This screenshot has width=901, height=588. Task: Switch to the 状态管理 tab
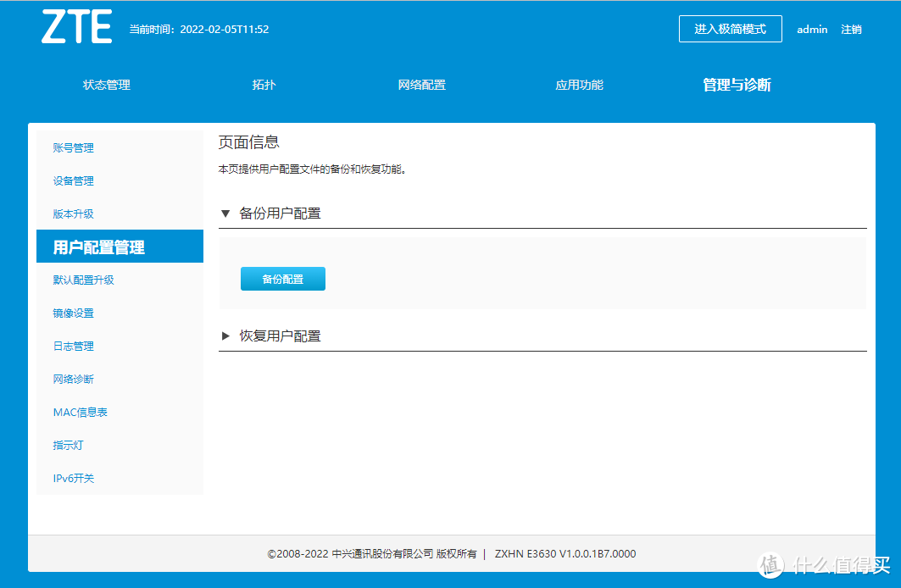tap(105, 85)
